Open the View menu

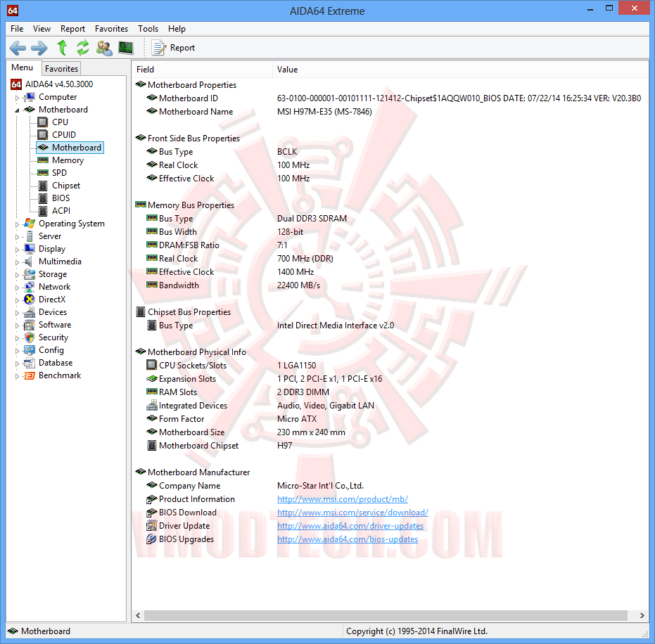tap(42, 29)
